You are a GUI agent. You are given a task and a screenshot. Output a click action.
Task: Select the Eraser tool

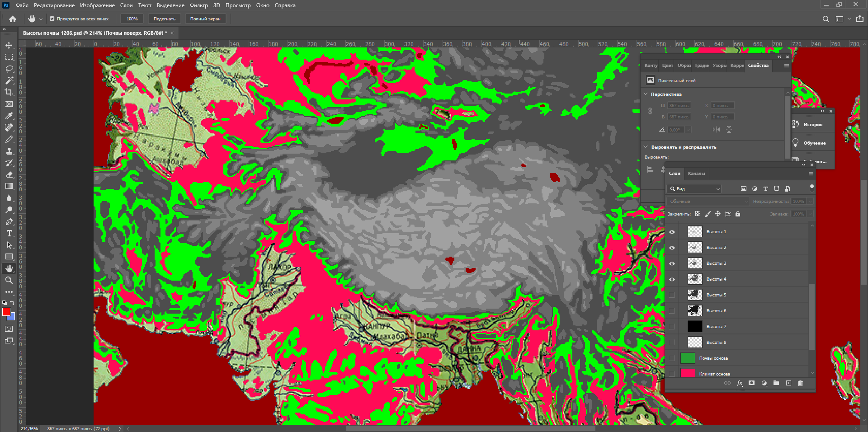(x=9, y=174)
